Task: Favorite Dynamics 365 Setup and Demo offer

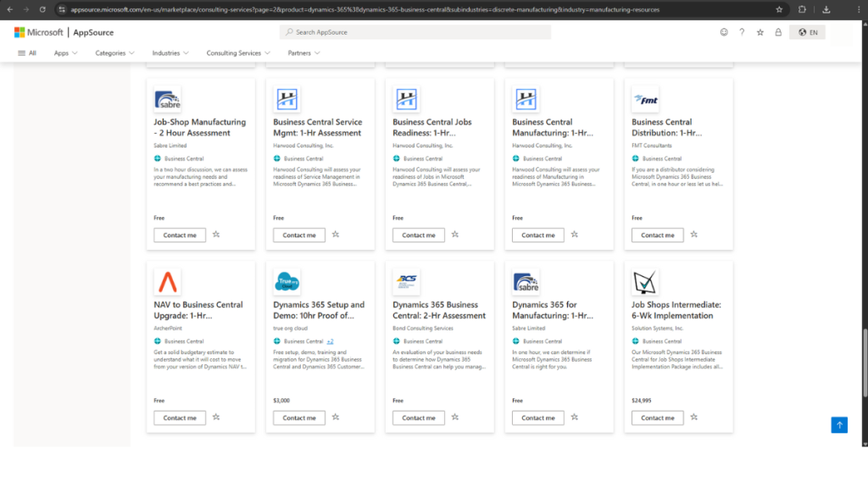Action: pyautogui.click(x=336, y=417)
